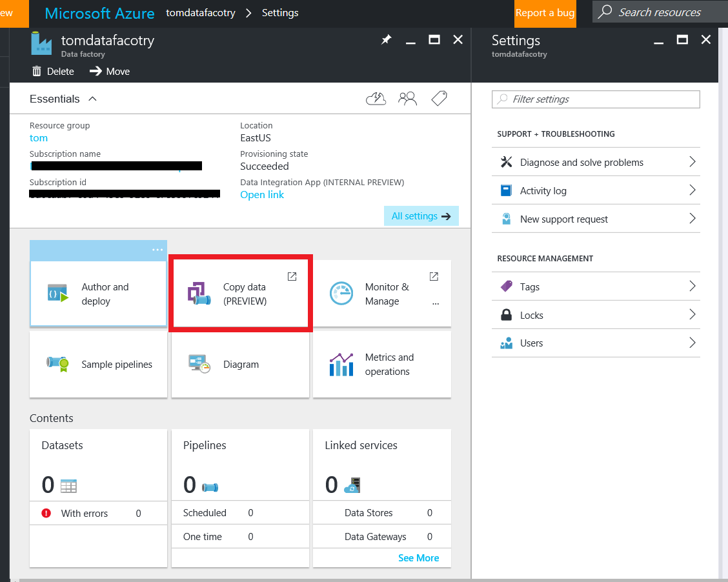Screen dimensions: 728x582
Task: Select the One time pipelines row
Action: click(240, 537)
